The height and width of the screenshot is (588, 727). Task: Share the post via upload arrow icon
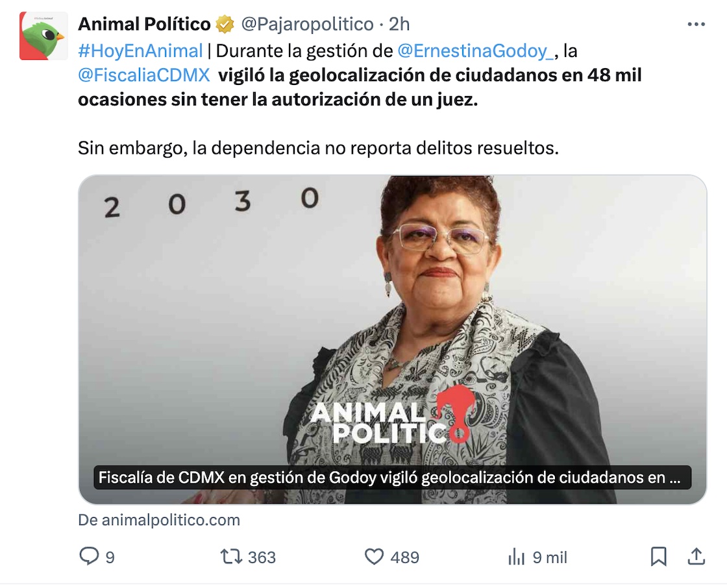696,557
